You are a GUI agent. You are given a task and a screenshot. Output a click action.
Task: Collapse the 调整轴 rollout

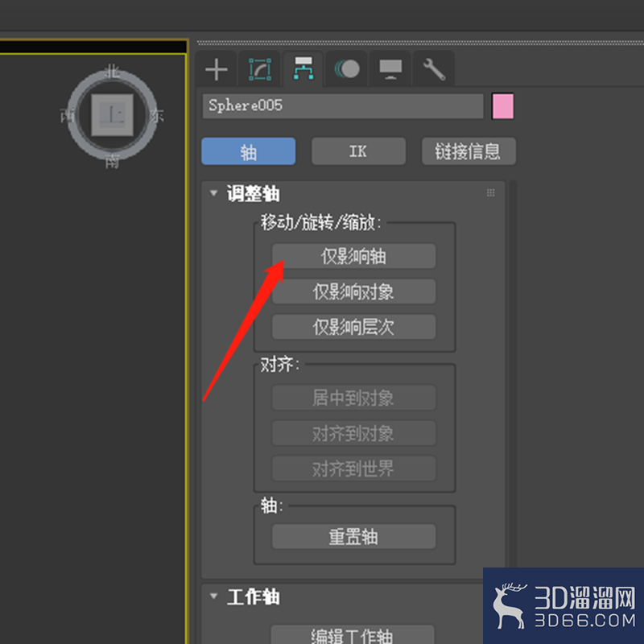pos(213,193)
